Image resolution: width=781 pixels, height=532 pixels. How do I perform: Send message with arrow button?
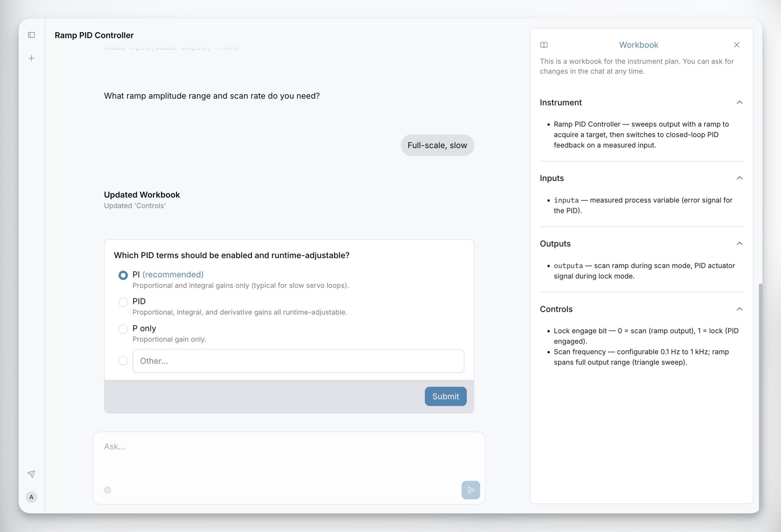[x=470, y=490]
